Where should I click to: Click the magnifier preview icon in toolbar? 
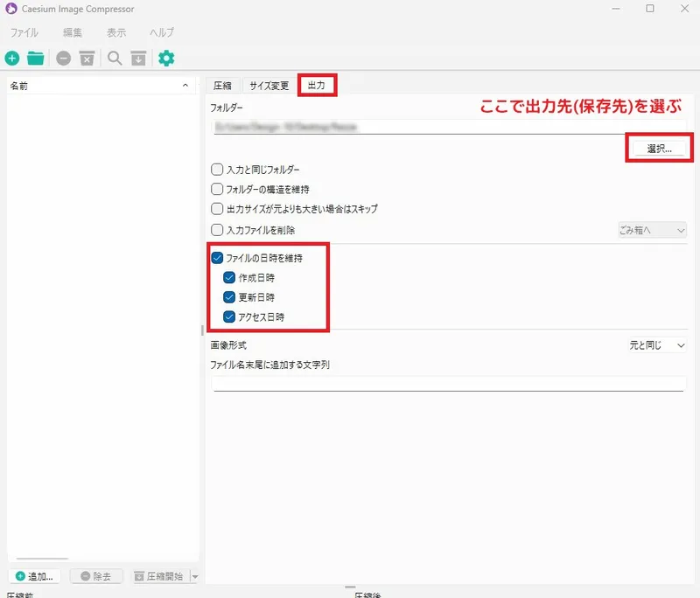(115, 59)
